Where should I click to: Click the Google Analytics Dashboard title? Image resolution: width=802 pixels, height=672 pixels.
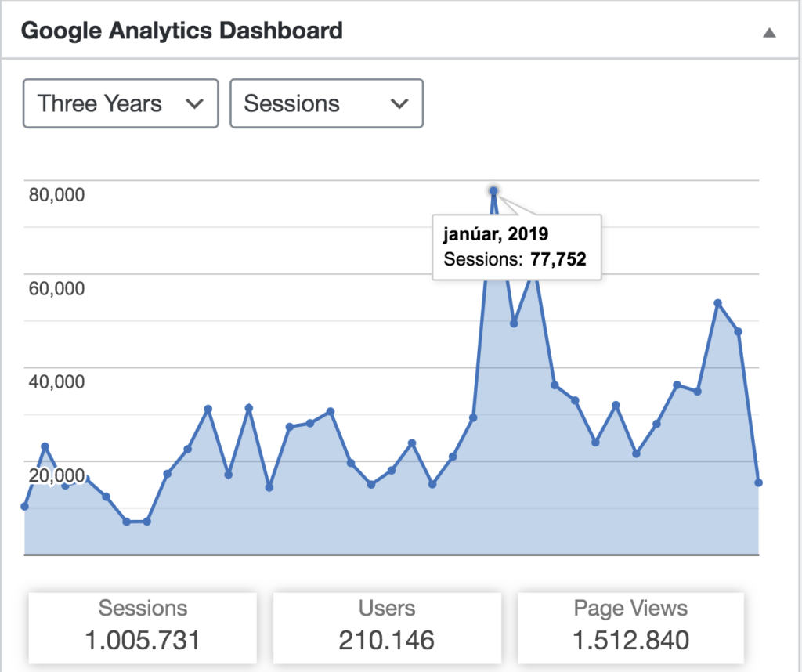coord(182,31)
